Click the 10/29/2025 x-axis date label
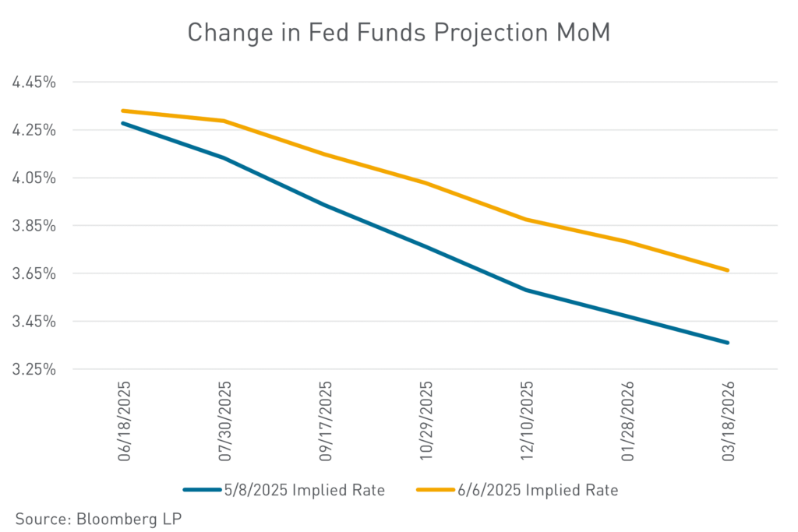This screenshot has width=798, height=532. coord(425,421)
